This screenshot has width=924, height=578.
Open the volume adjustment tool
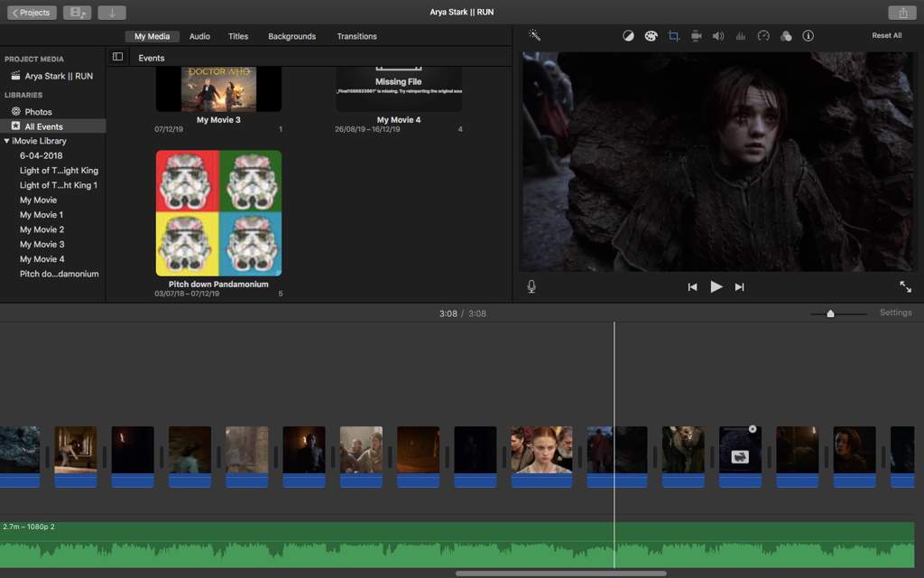(x=717, y=36)
